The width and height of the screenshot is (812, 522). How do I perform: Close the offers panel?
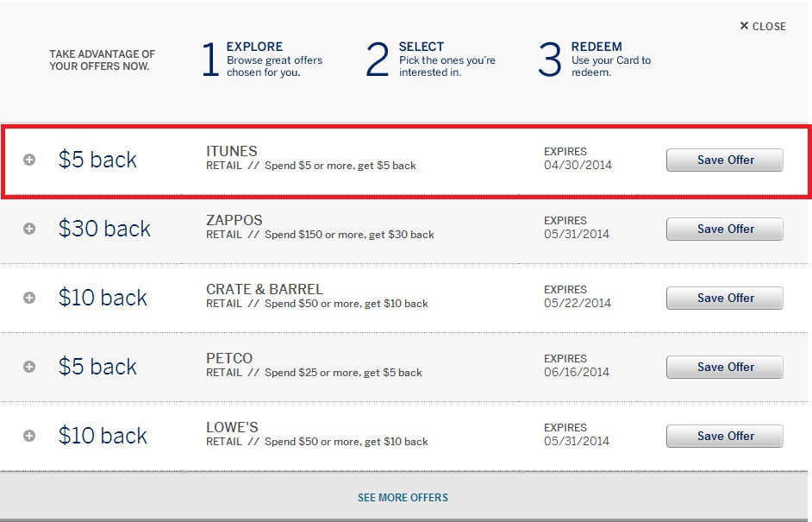[763, 26]
